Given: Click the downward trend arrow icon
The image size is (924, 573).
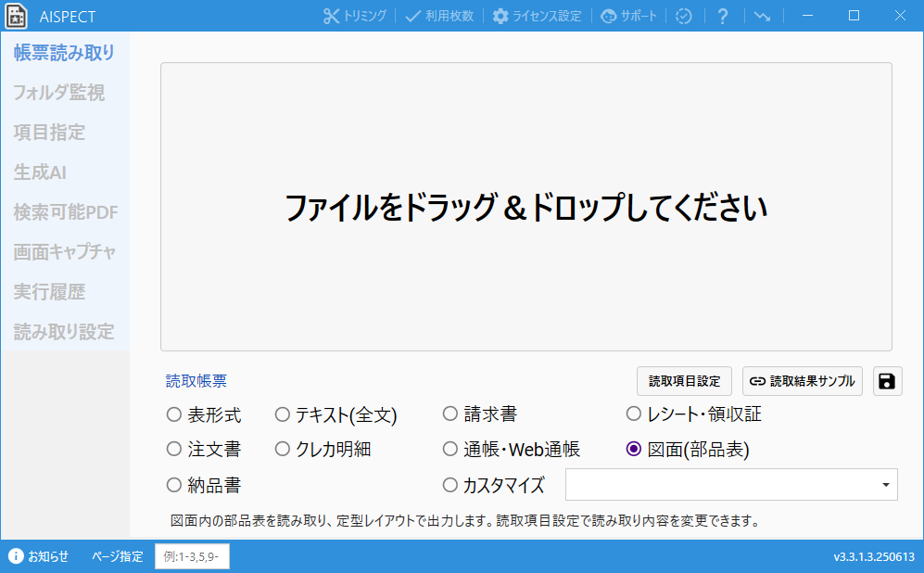Looking at the screenshot, I should (762, 16).
